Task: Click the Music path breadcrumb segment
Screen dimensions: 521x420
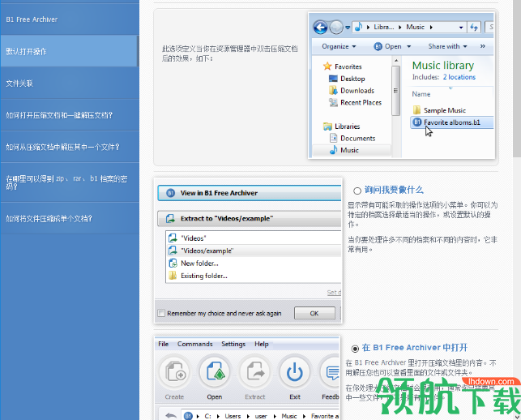Action: tap(289, 416)
